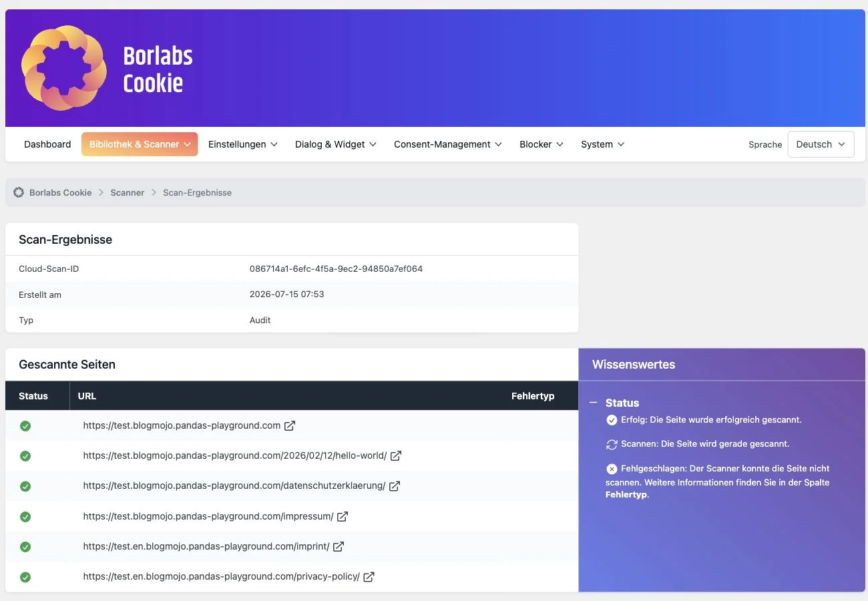Click the Scanner breadcrumb link

point(128,192)
